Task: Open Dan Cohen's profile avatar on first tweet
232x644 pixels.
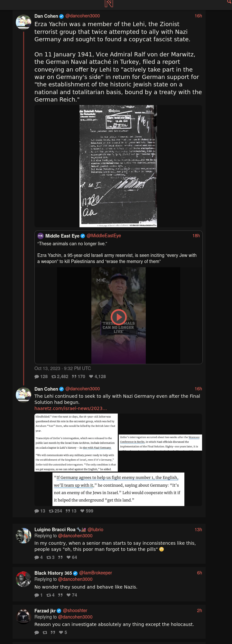Action: tap(23, 22)
